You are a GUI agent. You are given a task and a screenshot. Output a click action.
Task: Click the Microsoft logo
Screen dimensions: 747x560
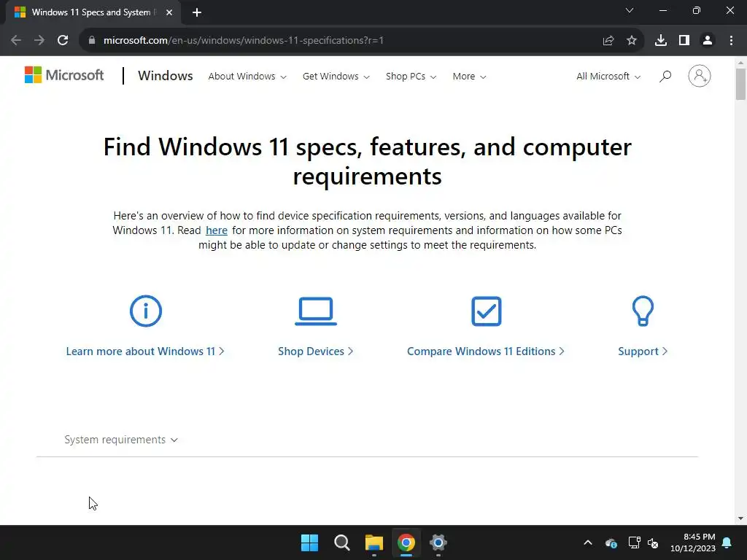(64, 75)
